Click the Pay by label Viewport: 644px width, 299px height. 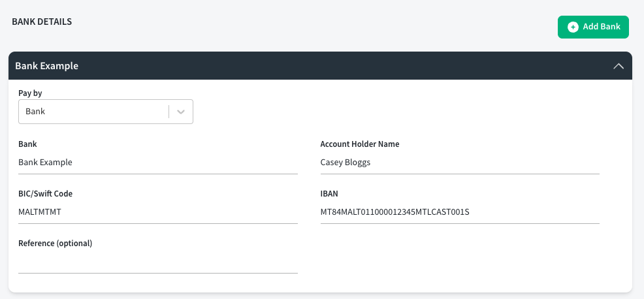click(30, 93)
